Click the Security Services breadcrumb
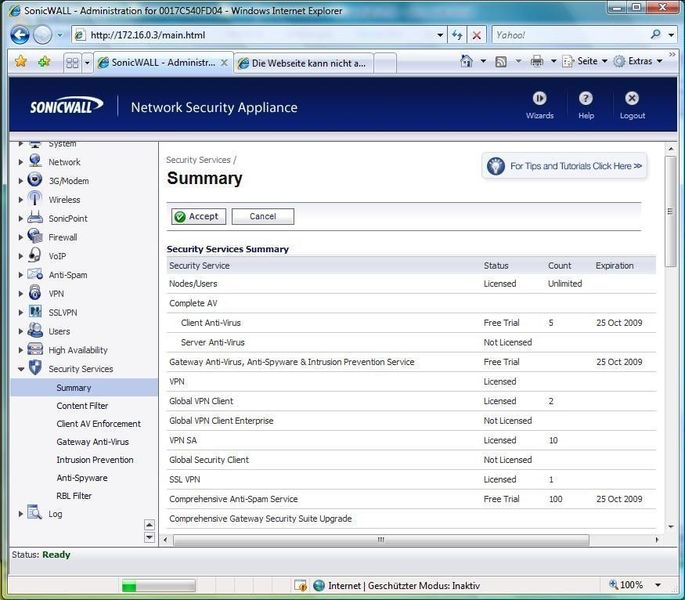Image resolution: width=685 pixels, height=600 pixels. click(198, 160)
